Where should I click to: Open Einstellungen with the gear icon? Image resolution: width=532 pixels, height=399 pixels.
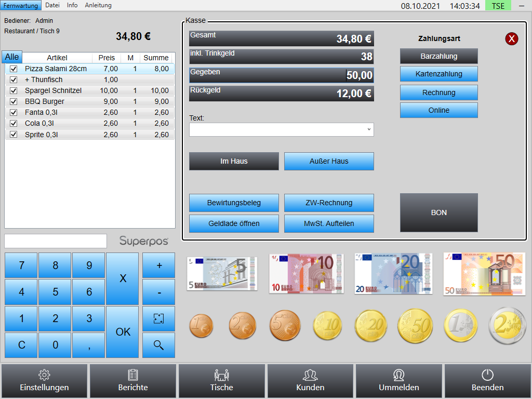(x=45, y=381)
